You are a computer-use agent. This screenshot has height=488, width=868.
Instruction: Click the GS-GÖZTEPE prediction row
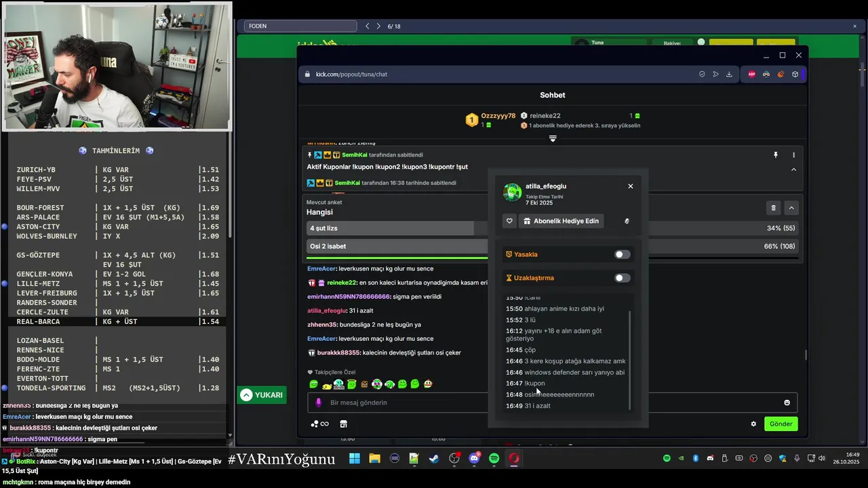coord(117,255)
